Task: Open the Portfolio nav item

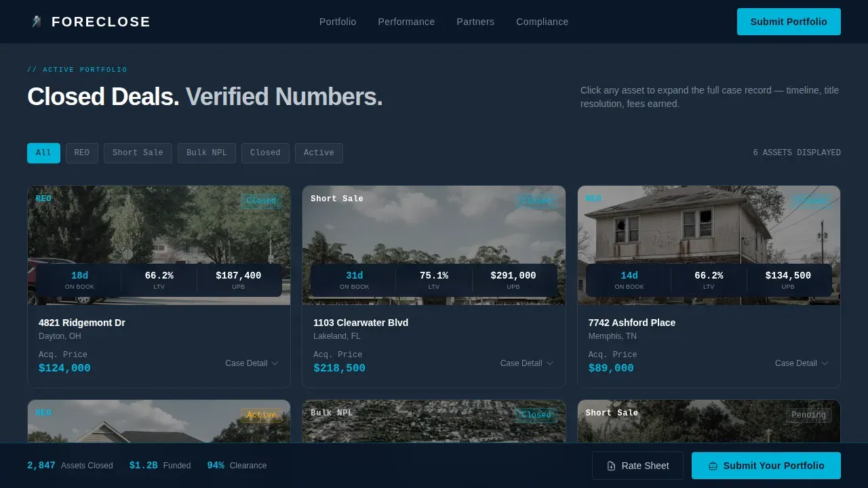Action: pos(338,22)
